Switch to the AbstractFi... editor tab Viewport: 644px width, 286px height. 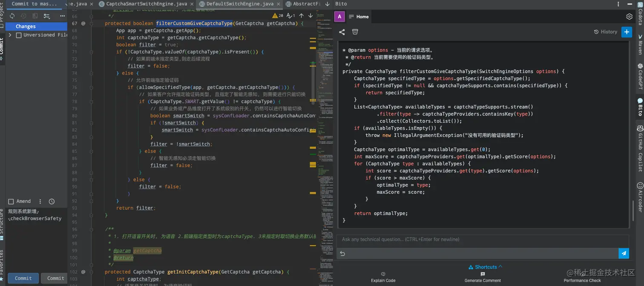click(303, 4)
